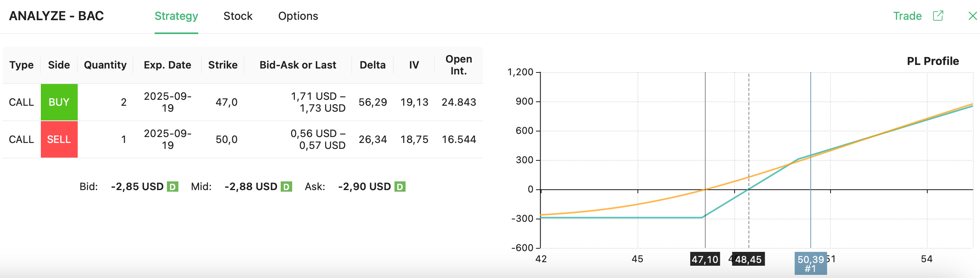This screenshot has width=980, height=278.
Task: Click the Delta column header
Action: pos(372,65)
